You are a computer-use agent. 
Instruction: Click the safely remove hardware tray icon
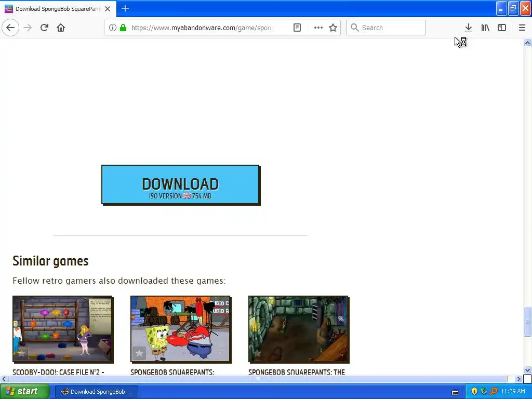(x=484, y=392)
